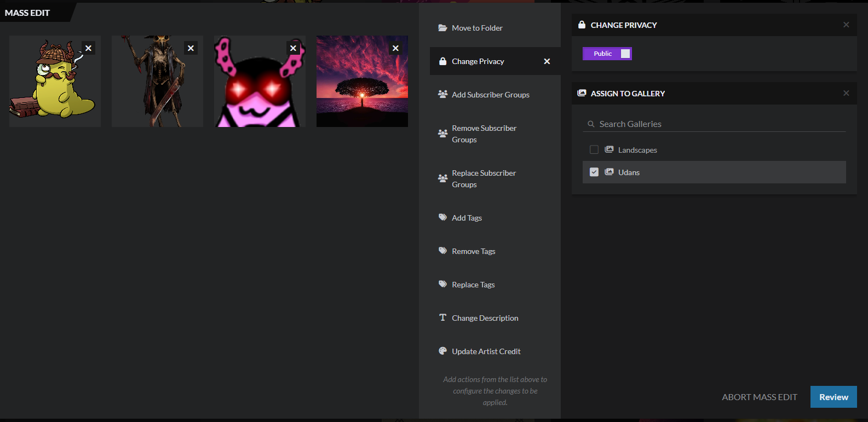The image size is (868, 422).
Task: Click the Udans gallery icon
Action: coord(609,172)
